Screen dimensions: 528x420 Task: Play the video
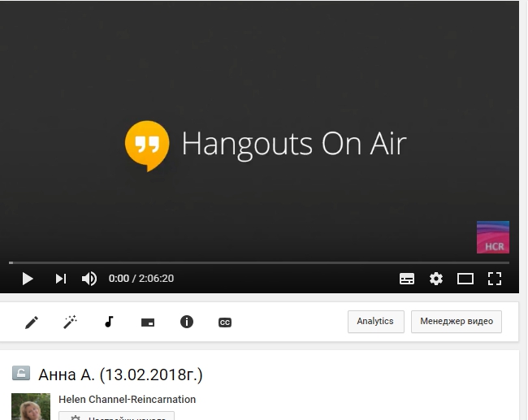[28, 279]
